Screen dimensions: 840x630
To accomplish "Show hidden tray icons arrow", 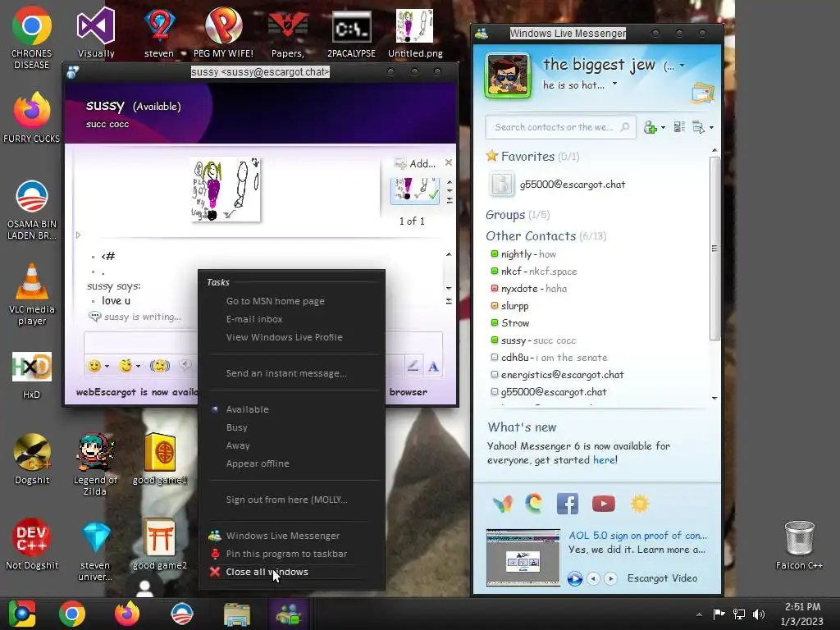I will (699, 614).
